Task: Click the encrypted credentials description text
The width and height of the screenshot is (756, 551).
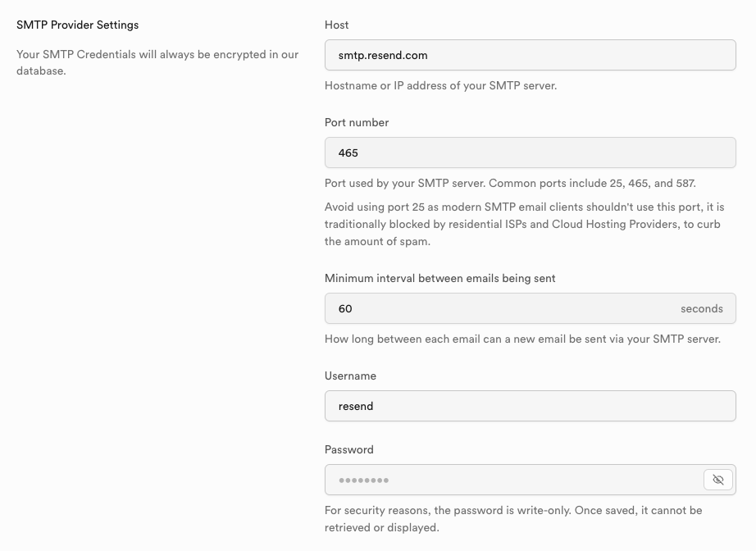Action: click(157, 62)
